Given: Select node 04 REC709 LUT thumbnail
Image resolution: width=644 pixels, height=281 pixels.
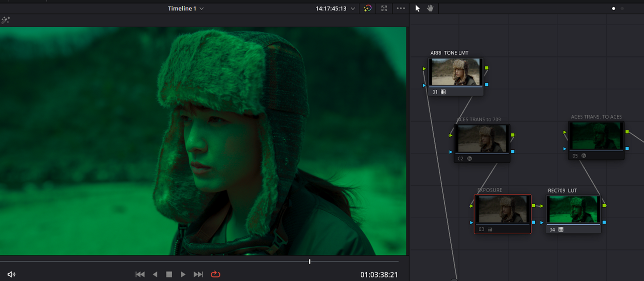Looking at the screenshot, I should (x=574, y=209).
